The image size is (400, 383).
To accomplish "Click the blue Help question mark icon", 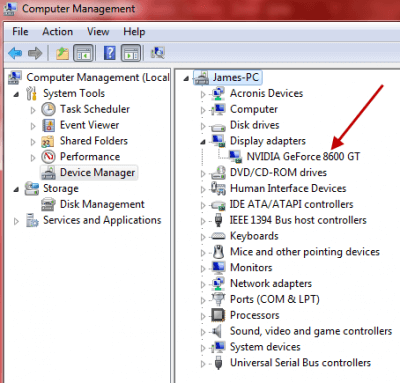I will pyautogui.click(x=110, y=53).
